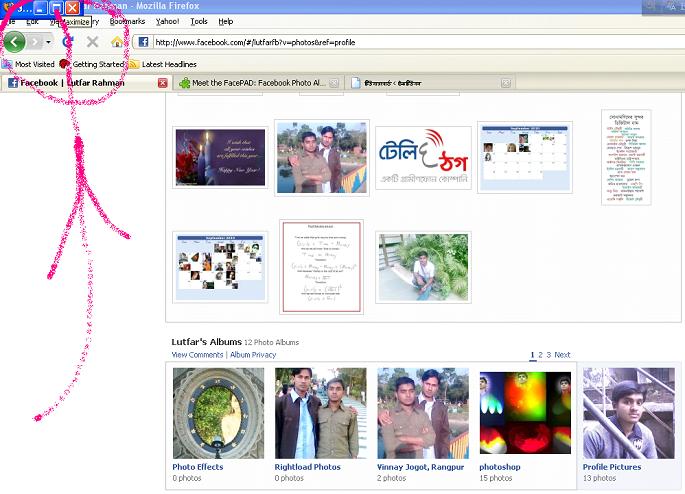Open the calendar collage full of faces

click(x=220, y=267)
